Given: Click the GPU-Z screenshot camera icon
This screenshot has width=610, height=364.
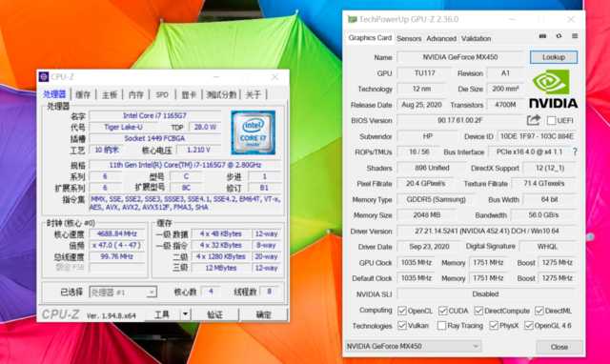Looking at the screenshot, I should pos(542,36).
